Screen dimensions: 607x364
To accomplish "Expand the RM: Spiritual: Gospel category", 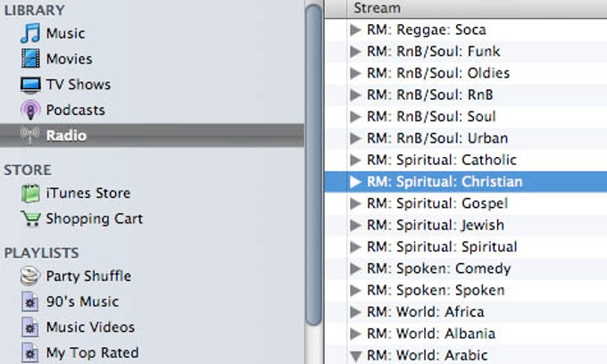I will (355, 203).
